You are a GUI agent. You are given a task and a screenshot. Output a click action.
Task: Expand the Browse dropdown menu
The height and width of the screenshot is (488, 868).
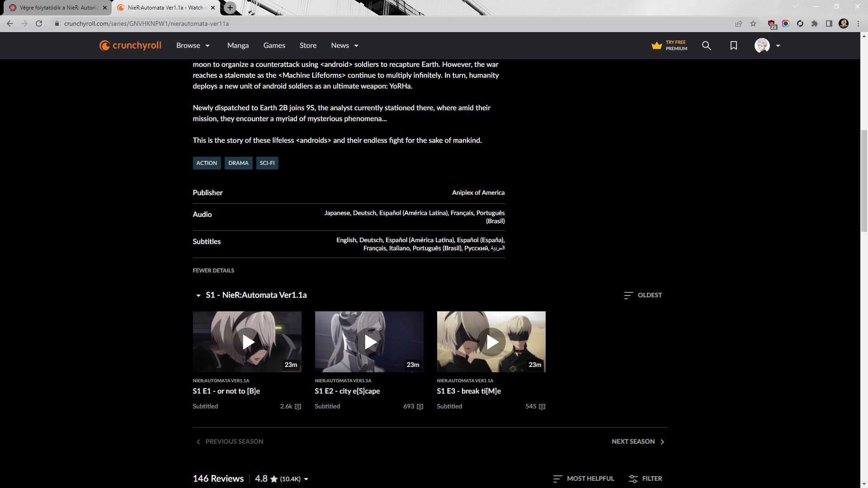(x=193, y=46)
